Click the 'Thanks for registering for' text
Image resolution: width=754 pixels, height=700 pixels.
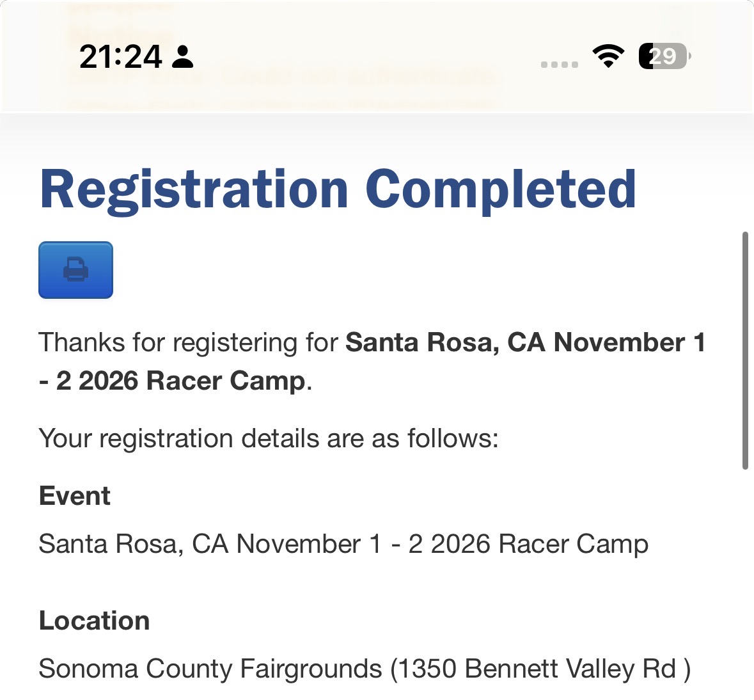coord(189,342)
